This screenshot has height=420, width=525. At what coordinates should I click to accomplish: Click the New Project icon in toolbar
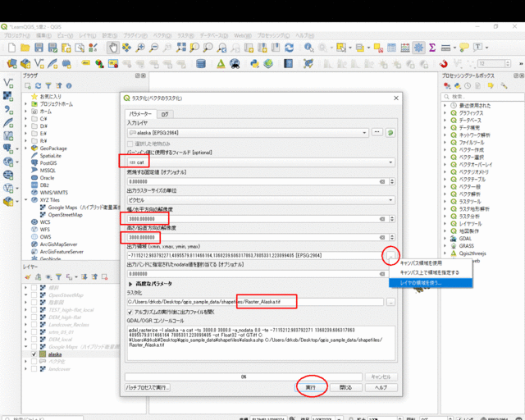point(11,48)
